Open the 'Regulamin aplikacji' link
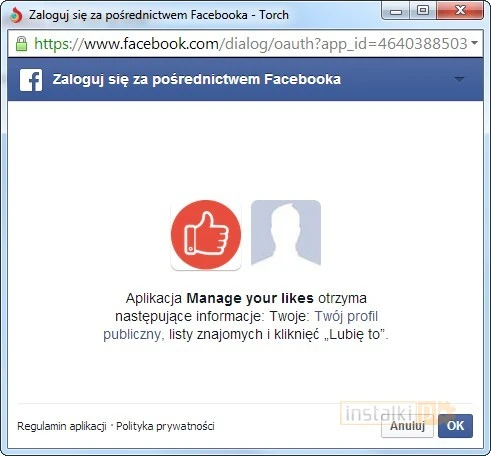The height and width of the screenshot is (456, 491). click(62, 426)
